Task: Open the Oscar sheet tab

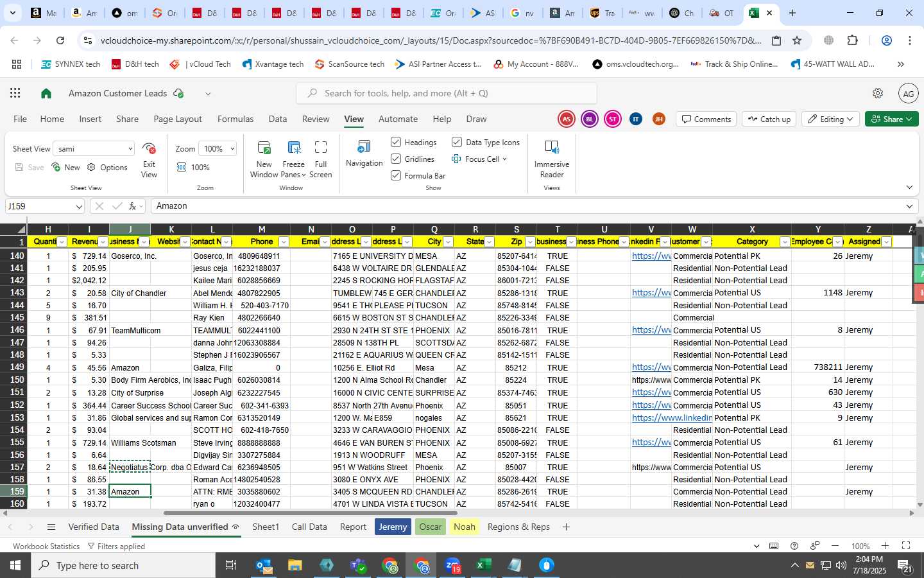Action: tap(430, 527)
